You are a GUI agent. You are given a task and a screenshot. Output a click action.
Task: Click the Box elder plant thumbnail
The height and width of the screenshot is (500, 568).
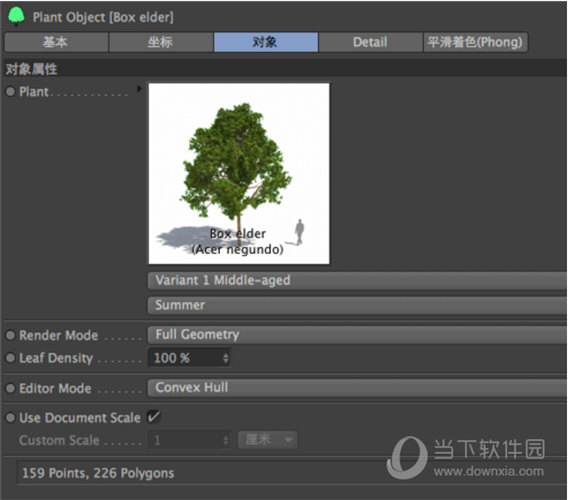[x=239, y=174]
